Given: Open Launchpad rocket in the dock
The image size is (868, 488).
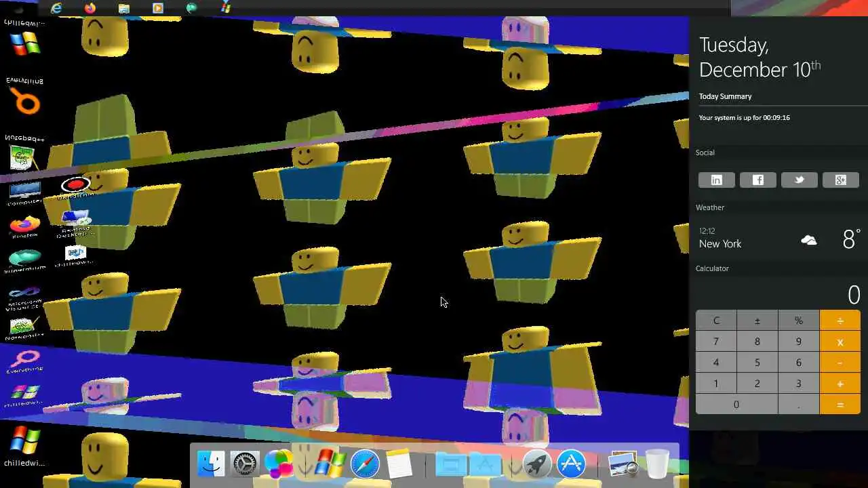Looking at the screenshot, I should (x=537, y=464).
